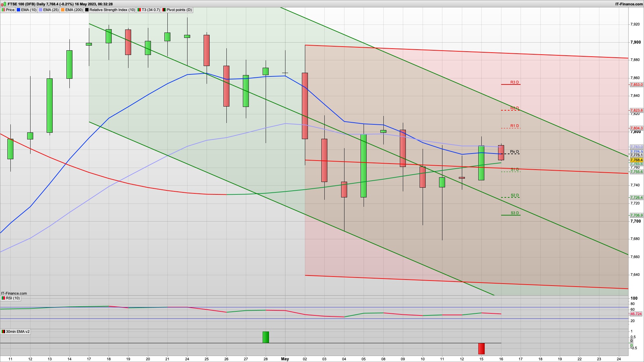Click the blue EMA (10) color swatch
Image resolution: width=644 pixels, height=362 pixels.
(18, 10)
